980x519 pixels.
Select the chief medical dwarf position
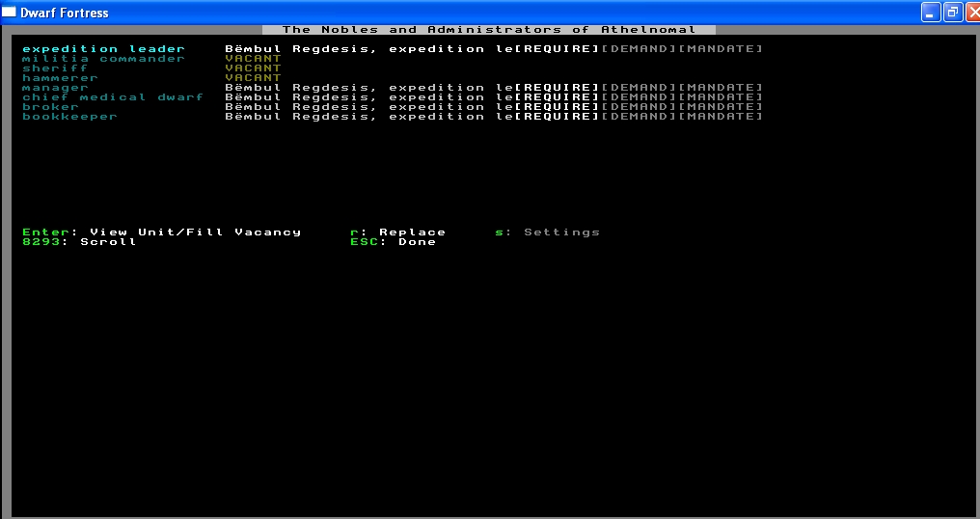coord(113,97)
